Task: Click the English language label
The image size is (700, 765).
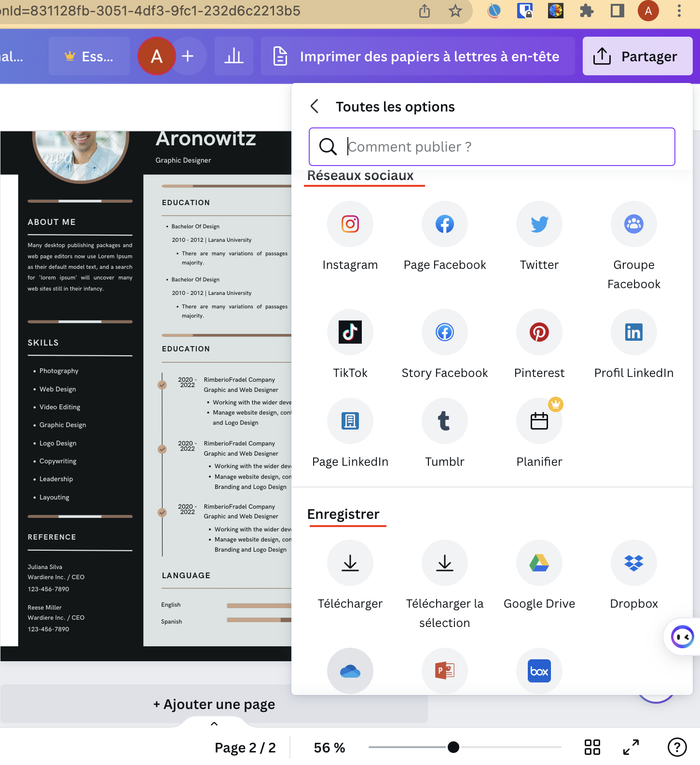Action: click(171, 605)
